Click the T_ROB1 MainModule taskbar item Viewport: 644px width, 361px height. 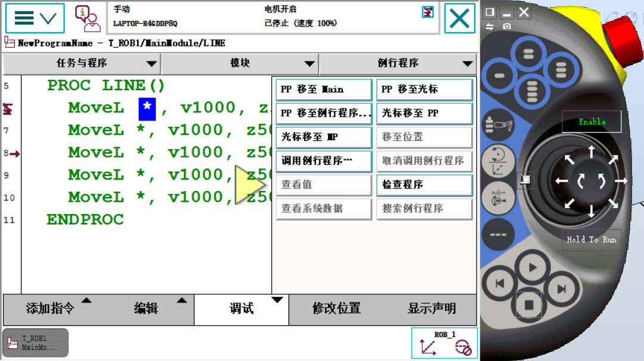click(x=35, y=343)
